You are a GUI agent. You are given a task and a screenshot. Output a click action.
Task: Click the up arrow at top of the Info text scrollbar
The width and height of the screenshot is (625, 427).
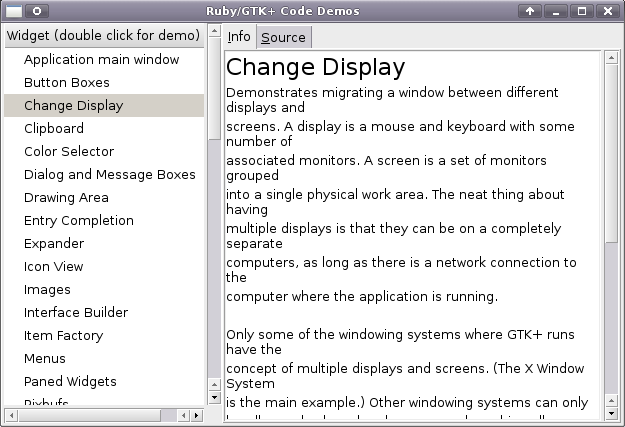[612, 58]
